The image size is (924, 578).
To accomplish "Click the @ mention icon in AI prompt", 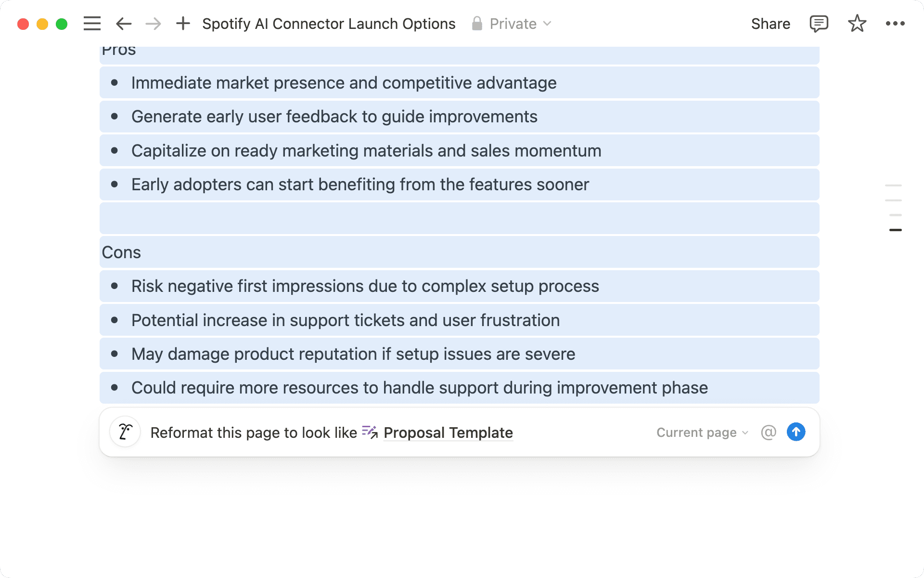I will click(769, 432).
